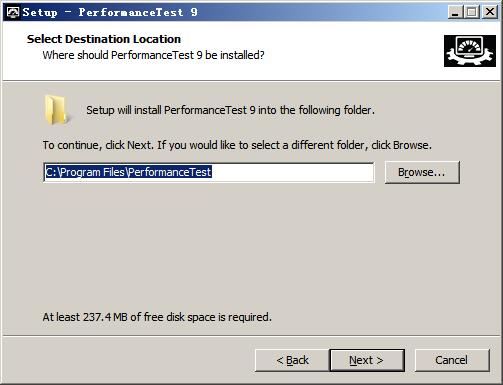Cancel the PerformanceTest setup
The height and width of the screenshot is (385, 503).
452,360
